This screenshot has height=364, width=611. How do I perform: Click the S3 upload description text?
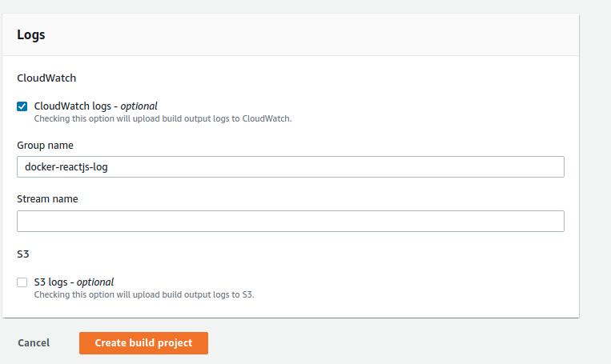coord(144,294)
